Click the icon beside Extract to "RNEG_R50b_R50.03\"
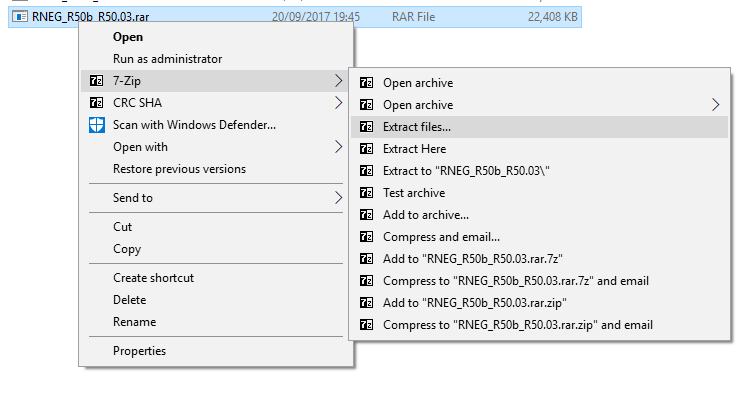 coord(366,171)
